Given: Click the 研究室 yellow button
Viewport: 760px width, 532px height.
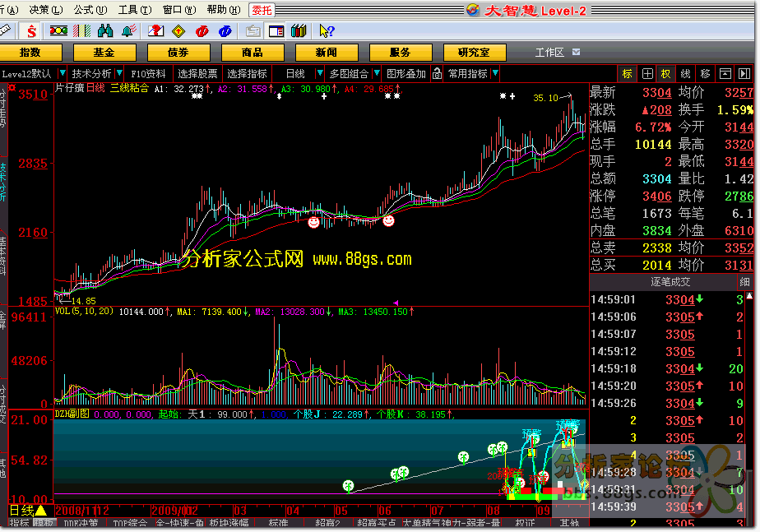Looking at the screenshot, I should (x=475, y=53).
